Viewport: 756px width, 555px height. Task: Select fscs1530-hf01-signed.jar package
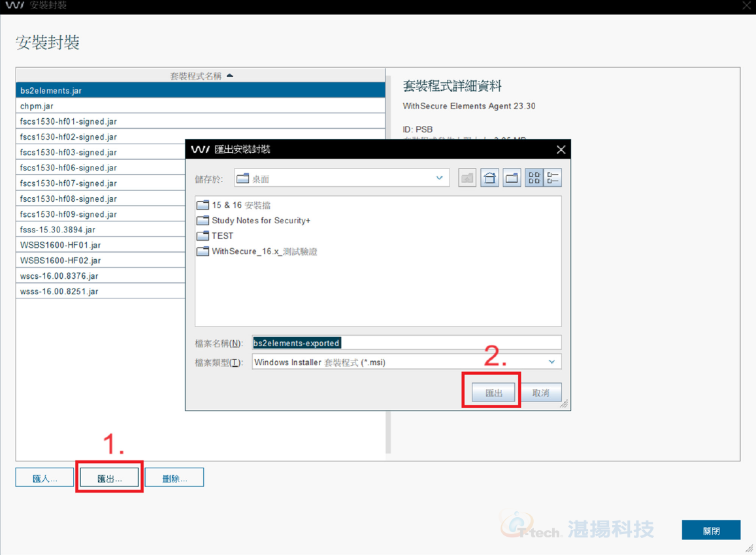click(201, 121)
